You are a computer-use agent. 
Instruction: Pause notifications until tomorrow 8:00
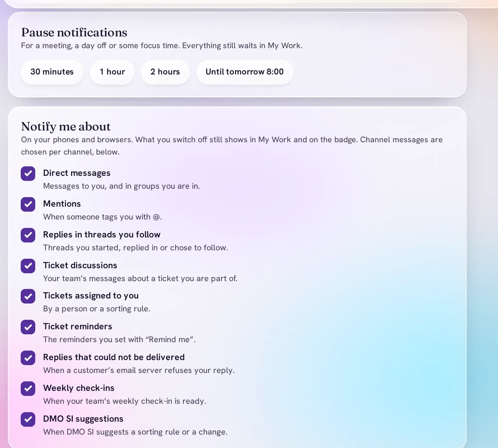click(x=245, y=72)
